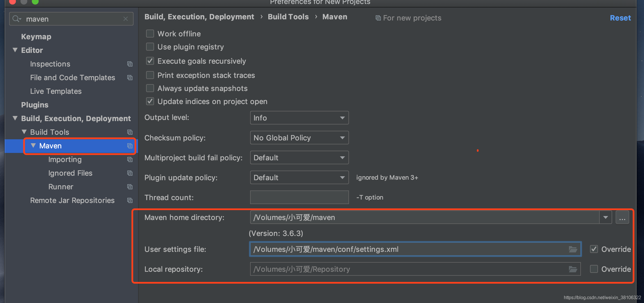
Task: Focus the settings search field
Action: tap(71, 19)
